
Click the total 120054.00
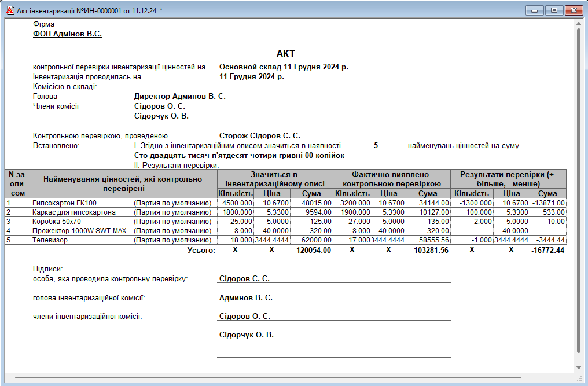pos(314,250)
